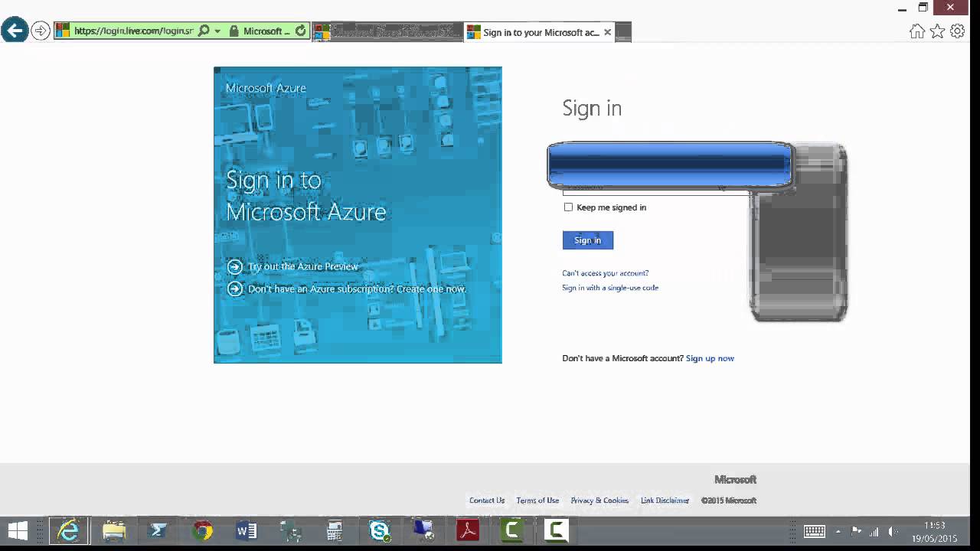The height and width of the screenshot is (551, 980).
Task: Open browser Tools gear icon
Action: [x=957, y=31]
